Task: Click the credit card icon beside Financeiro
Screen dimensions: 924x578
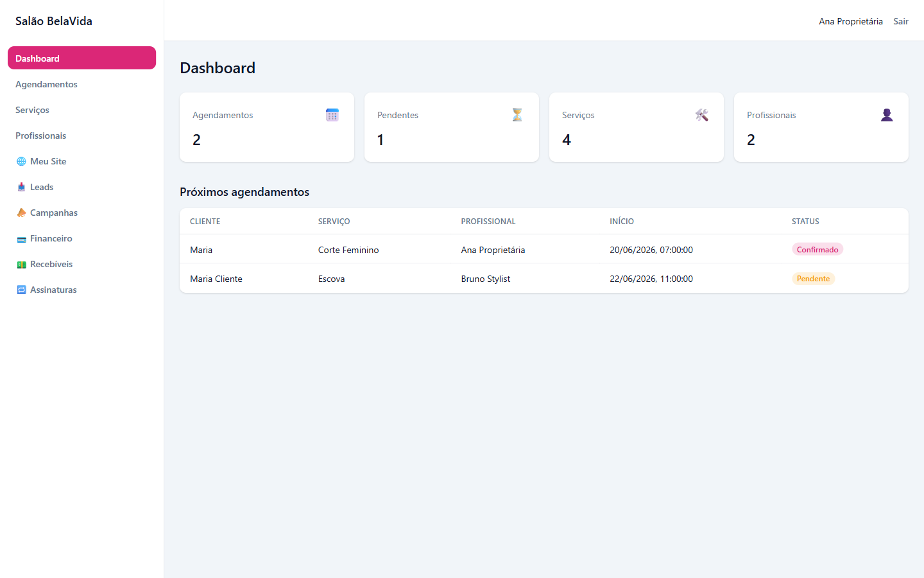Action: (21, 239)
